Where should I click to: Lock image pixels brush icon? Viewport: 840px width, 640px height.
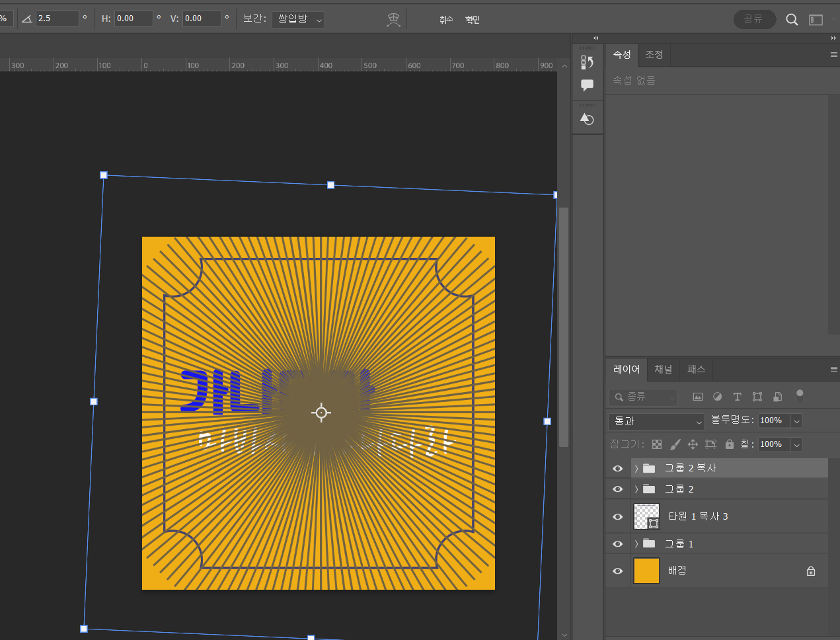point(675,444)
